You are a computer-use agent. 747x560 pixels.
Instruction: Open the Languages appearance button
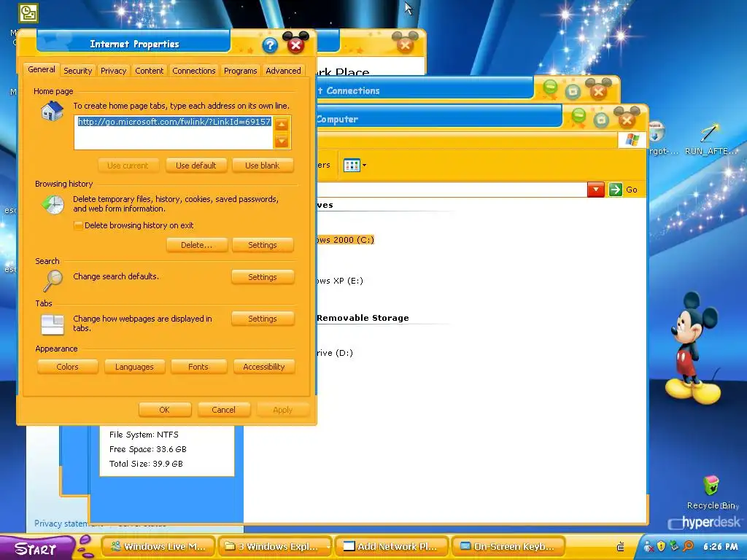click(x=134, y=367)
